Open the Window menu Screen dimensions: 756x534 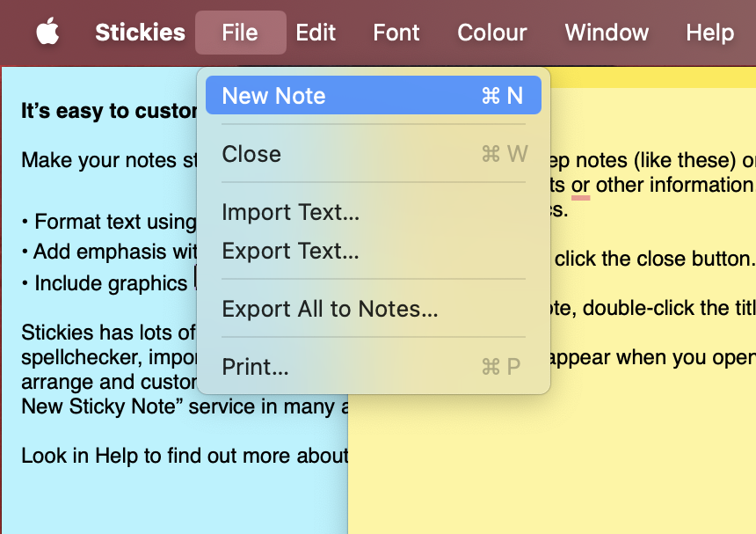click(606, 33)
